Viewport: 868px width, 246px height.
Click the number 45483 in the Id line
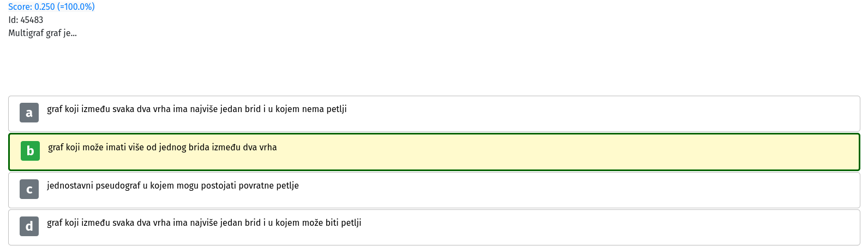[32, 20]
